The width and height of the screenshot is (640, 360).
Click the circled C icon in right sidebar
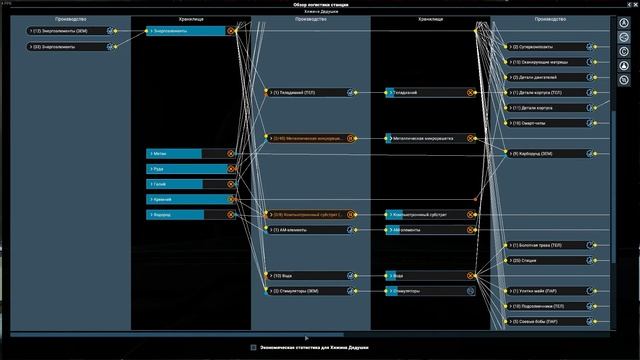(x=624, y=51)
